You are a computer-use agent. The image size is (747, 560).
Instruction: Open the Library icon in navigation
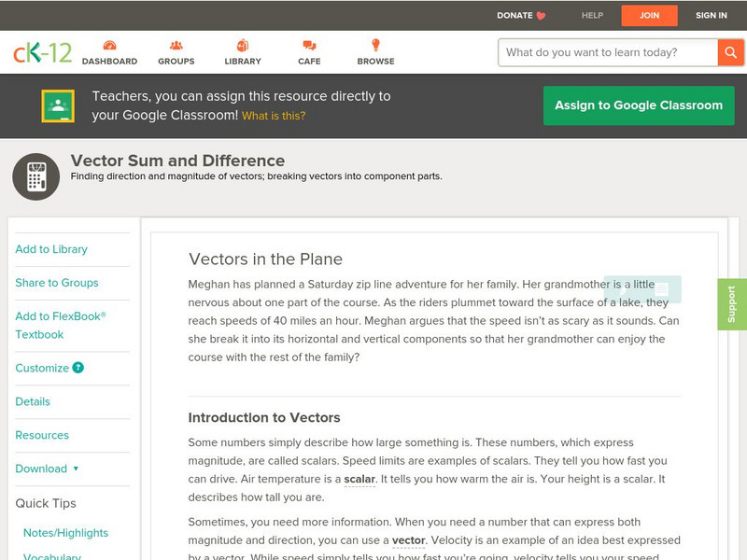(243, 46)
